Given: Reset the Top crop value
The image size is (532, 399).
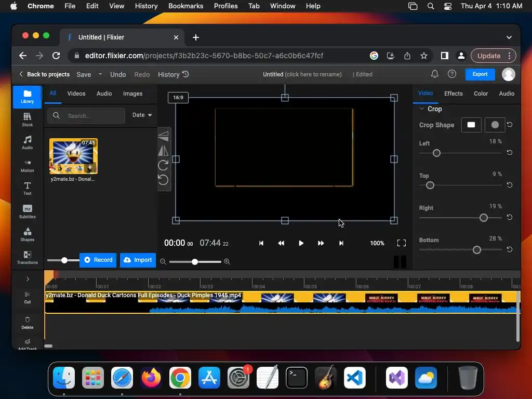Looking at the screenshot, I should pyautogui.click(x=509, y=185).
